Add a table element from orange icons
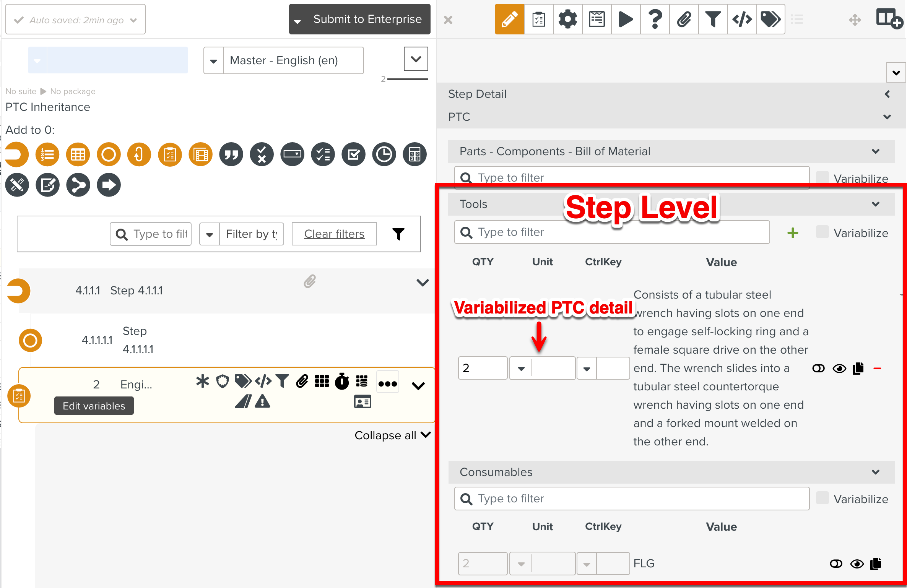 [78, 154]
